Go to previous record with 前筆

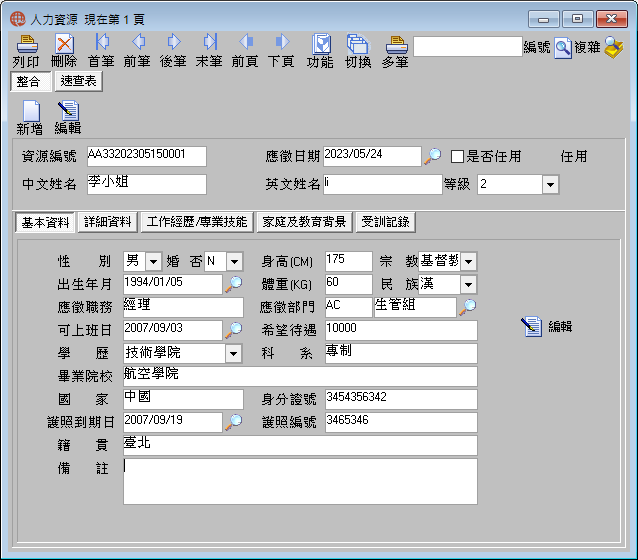click(x=138, y=42)
